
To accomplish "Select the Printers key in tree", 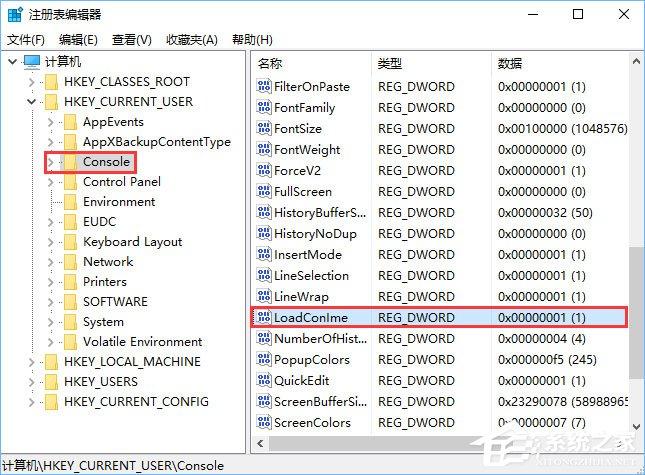I will 104,282.
